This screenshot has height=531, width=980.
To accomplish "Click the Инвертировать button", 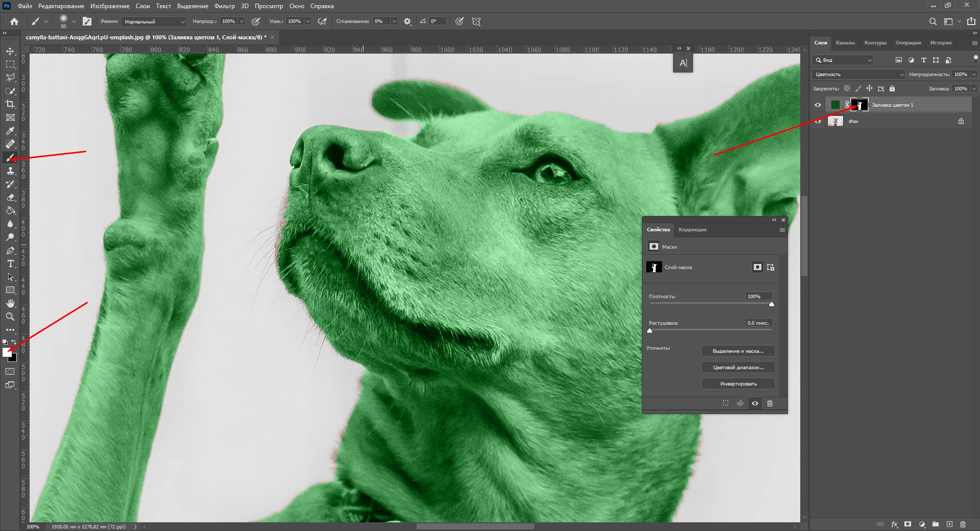I will pos(738,384).
